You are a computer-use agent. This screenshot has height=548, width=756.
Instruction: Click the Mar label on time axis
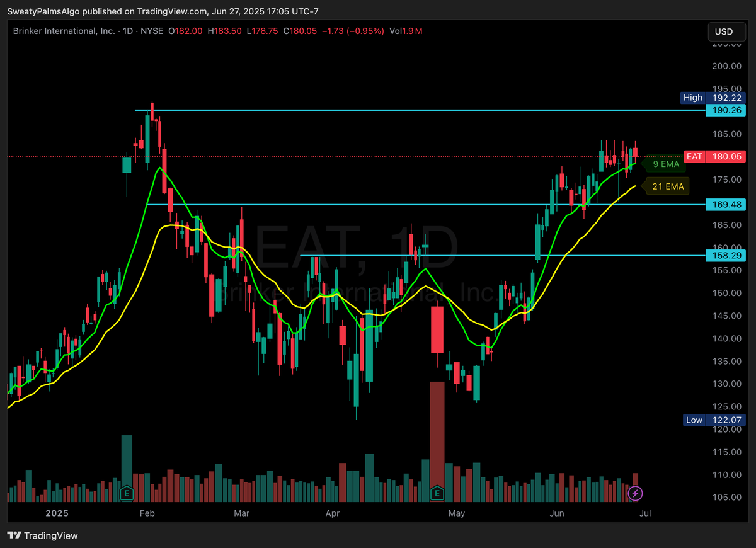[242, 513]
